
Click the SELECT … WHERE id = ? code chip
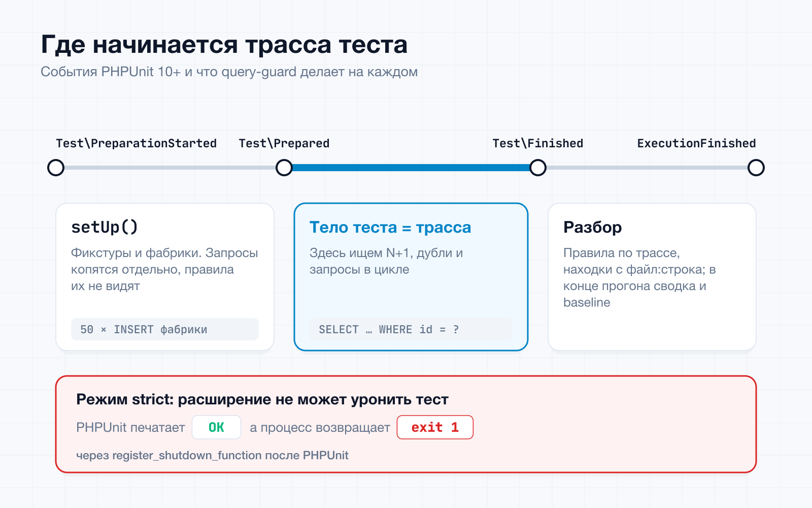[411, 329]
